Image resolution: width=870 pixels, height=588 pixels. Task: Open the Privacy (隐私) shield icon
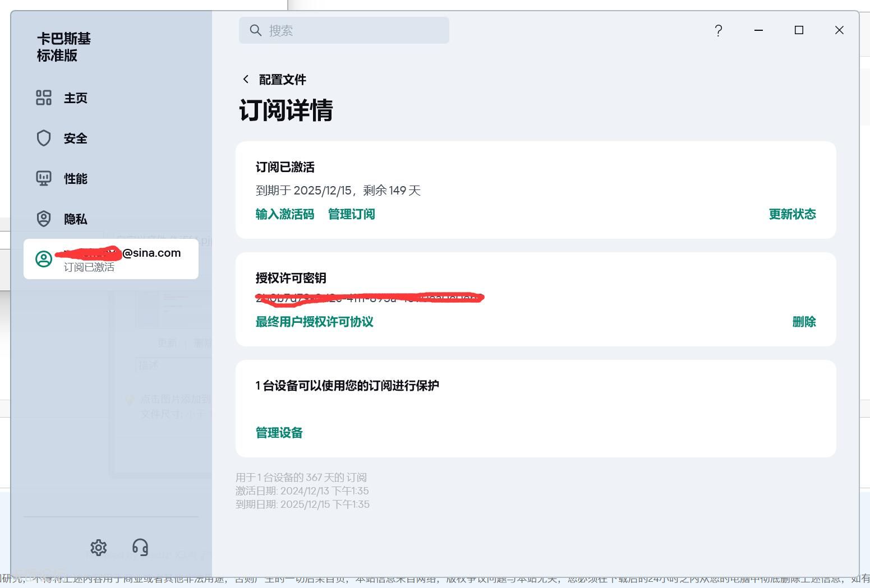pos(44,219)
